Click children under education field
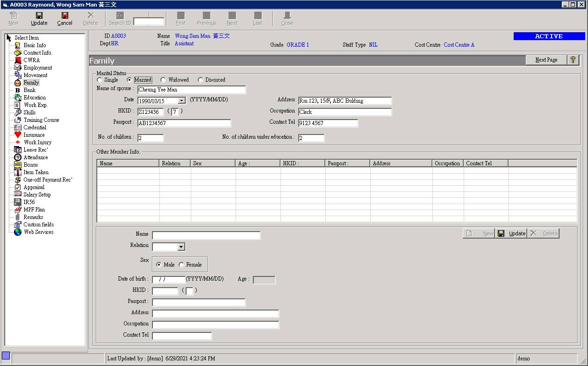This screenshot has height=366, width=588. (x=311, y=138)
